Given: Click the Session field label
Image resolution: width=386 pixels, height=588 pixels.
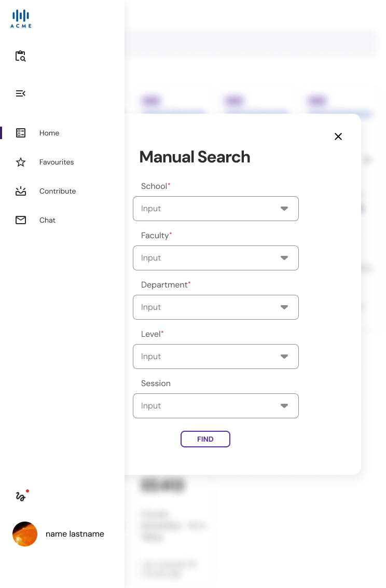Looking at the screenshot, I should click(x=156, y=383).
